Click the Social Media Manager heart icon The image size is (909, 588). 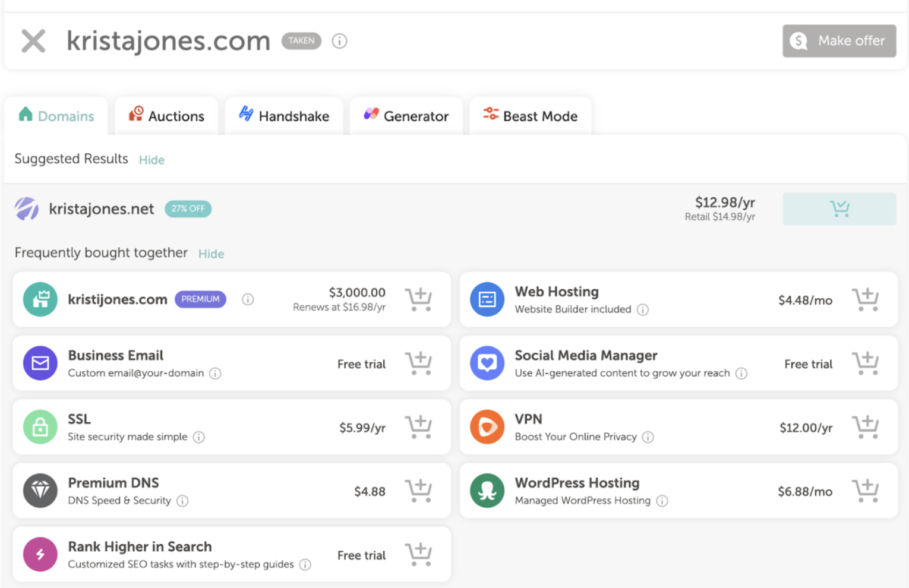(487, 363)
